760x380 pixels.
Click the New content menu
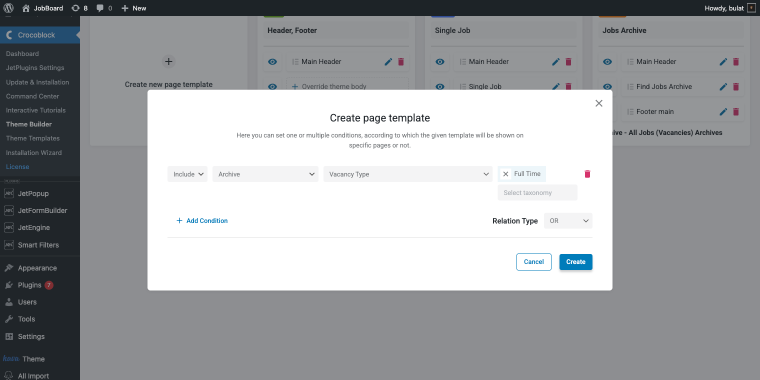(134, 8)
